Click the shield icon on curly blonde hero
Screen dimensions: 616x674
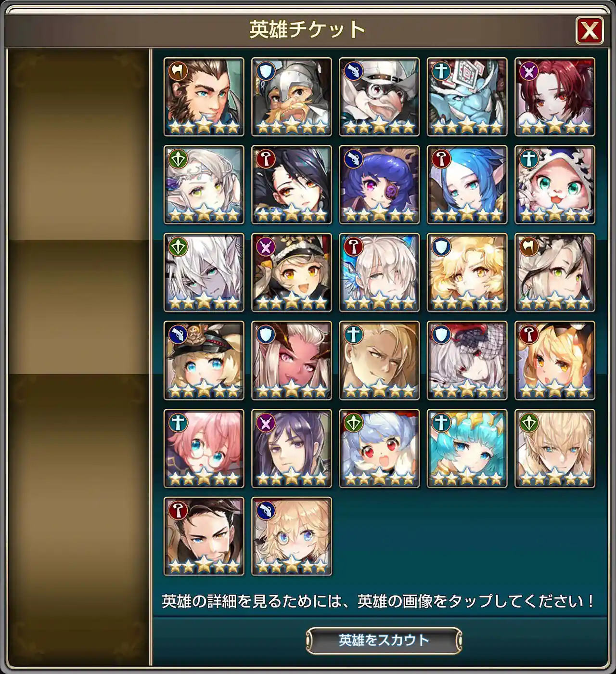[441, 247]
